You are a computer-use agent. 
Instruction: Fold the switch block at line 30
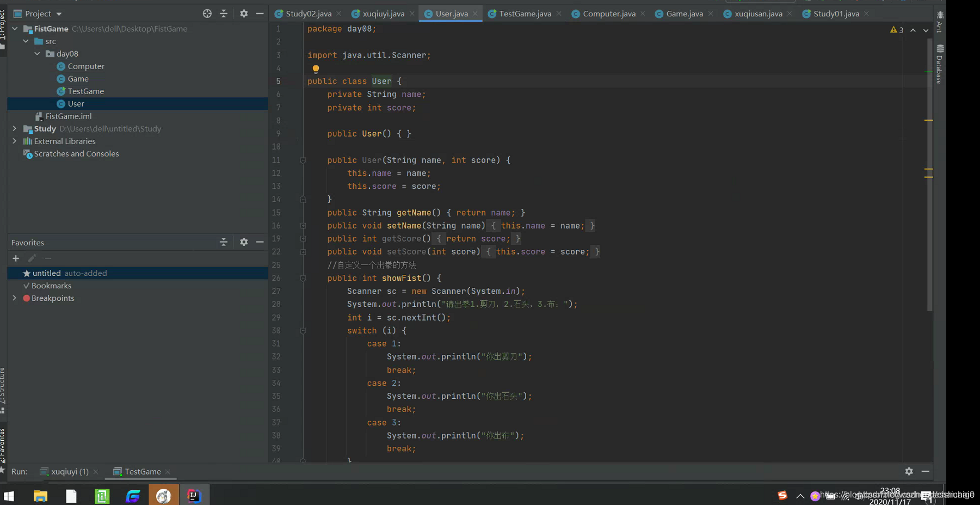point(303,331)
